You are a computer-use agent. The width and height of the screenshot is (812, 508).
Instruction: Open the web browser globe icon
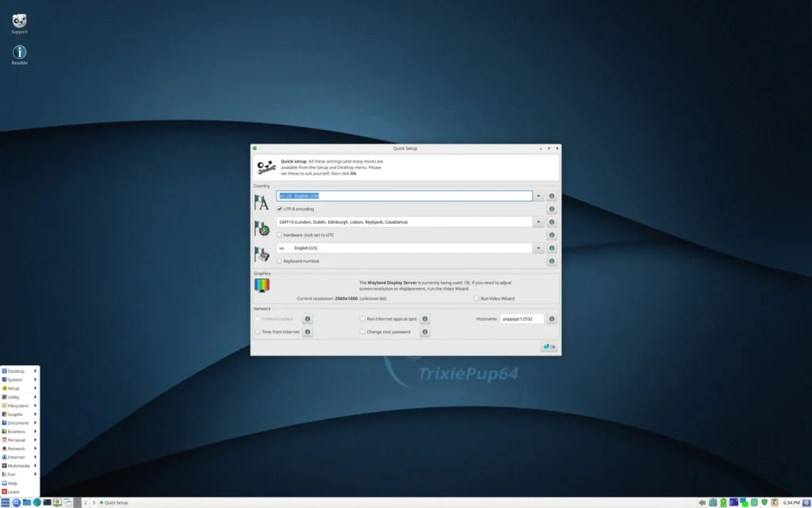(x=36, y=502)
